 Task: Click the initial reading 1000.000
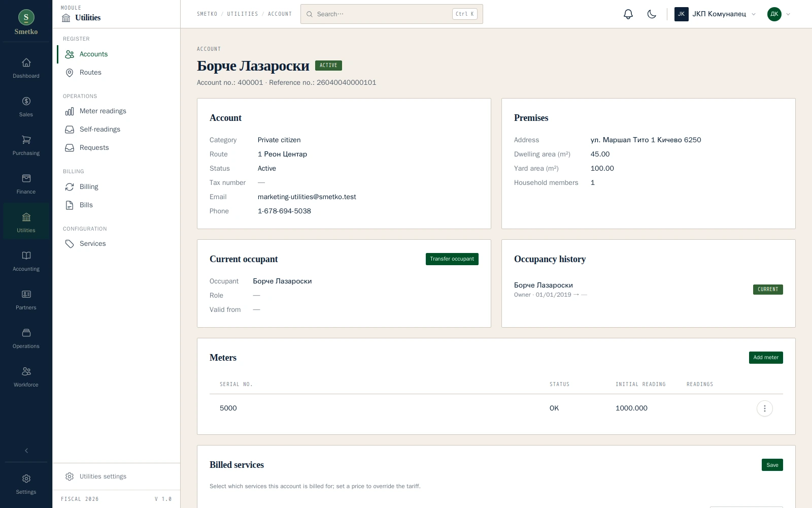click(x=631, y=408)
